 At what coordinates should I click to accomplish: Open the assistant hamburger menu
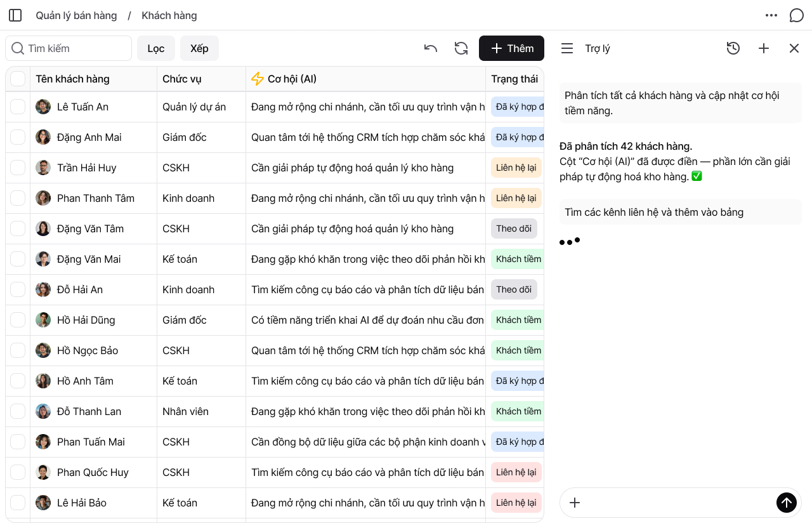(567, 48)
